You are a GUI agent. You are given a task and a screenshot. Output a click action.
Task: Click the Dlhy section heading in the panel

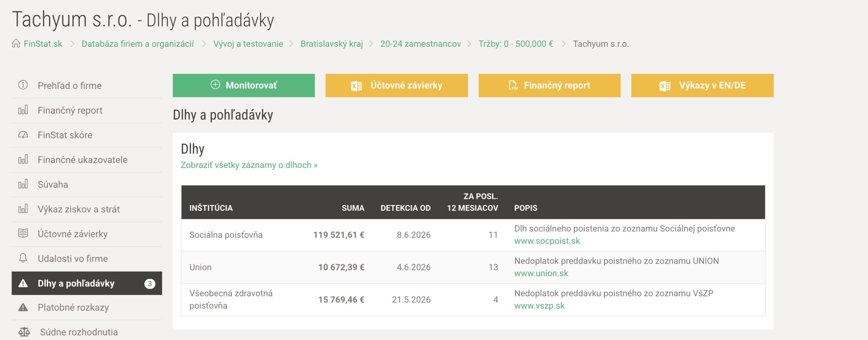pyautogui.click(x=193, y=149)
